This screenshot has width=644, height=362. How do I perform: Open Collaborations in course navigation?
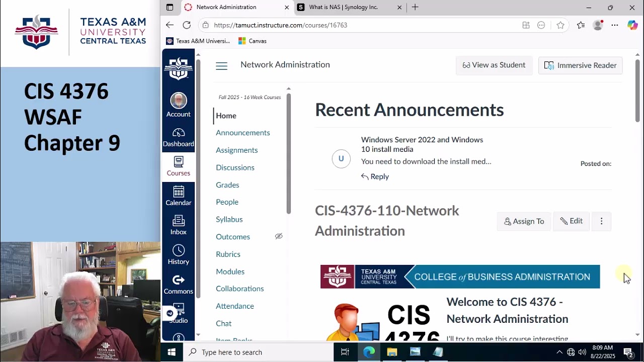tap(240, 289)
